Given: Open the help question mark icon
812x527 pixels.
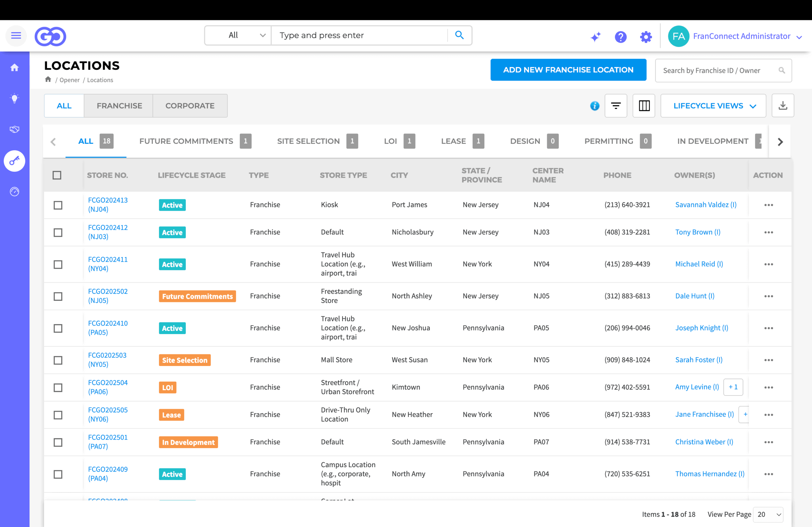Looking at the screenshot, I should (x=621, y=36).
